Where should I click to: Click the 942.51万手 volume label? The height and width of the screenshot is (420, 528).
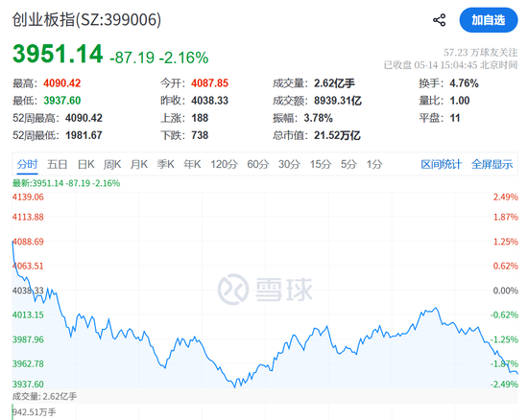coord(34,412)
